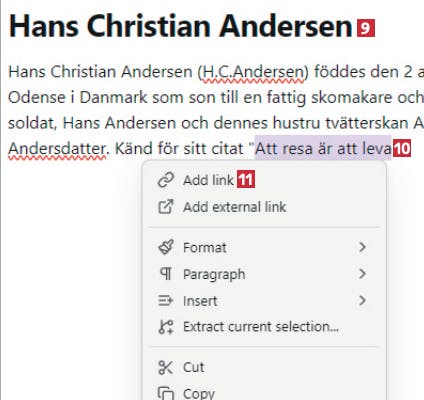
Task: Open the Insert submenu chevron
Action: click(x=363, y=301)
